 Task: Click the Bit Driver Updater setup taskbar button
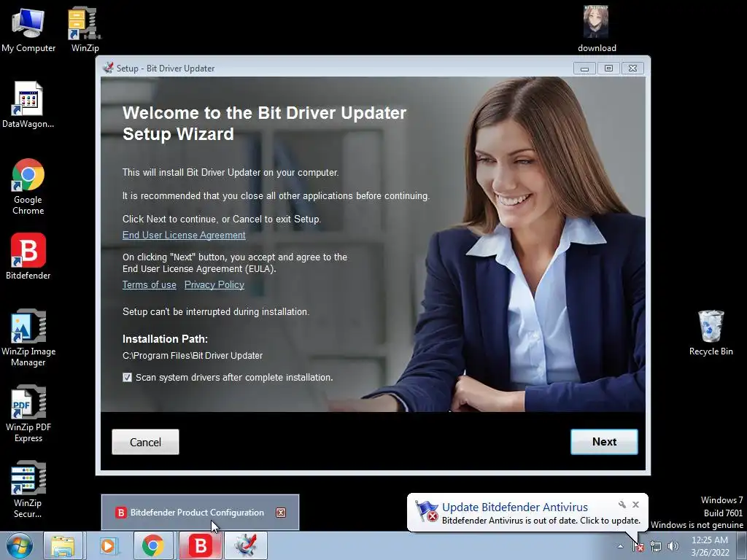point(245,545)
